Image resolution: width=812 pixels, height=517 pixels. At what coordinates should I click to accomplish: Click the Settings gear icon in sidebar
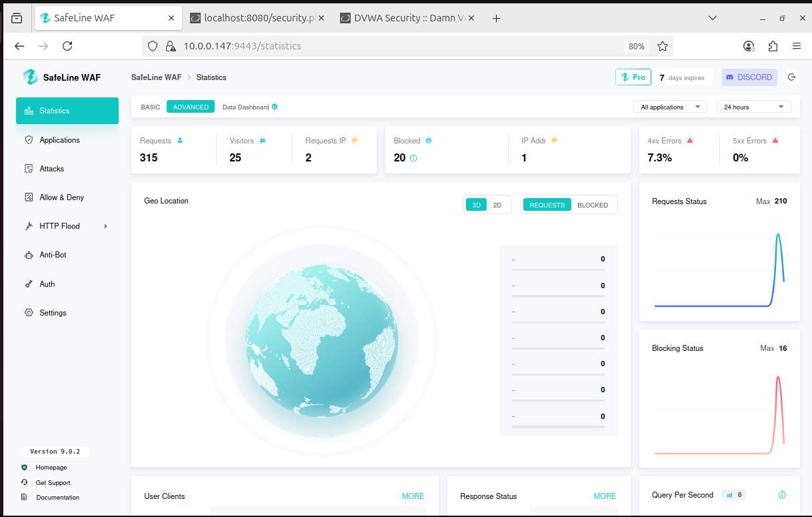point(29,313)
